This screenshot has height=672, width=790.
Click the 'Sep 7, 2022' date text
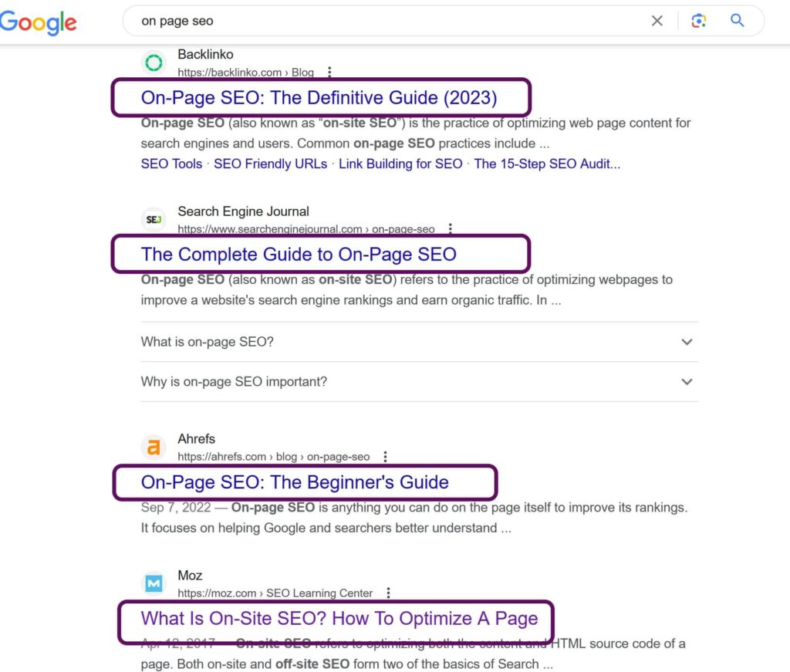tap(176, 507)
